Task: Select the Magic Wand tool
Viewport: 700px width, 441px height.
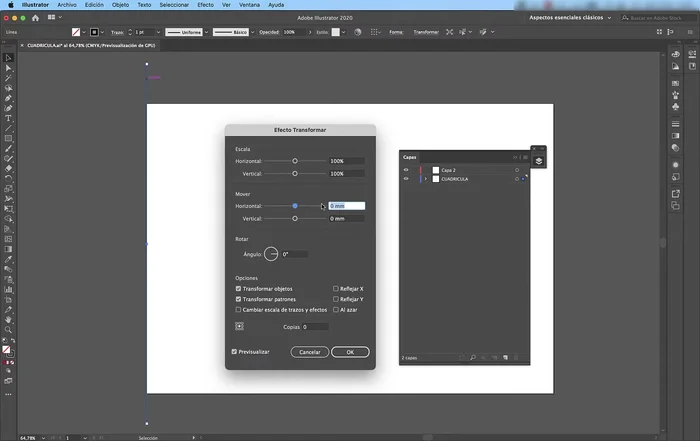Action: (8, 77)
